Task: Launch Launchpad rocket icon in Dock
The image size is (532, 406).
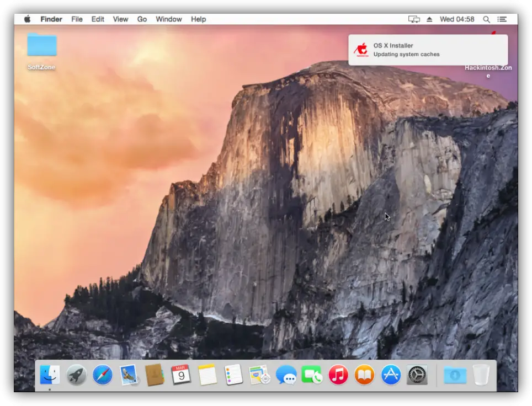Action: tap(76, 375)
